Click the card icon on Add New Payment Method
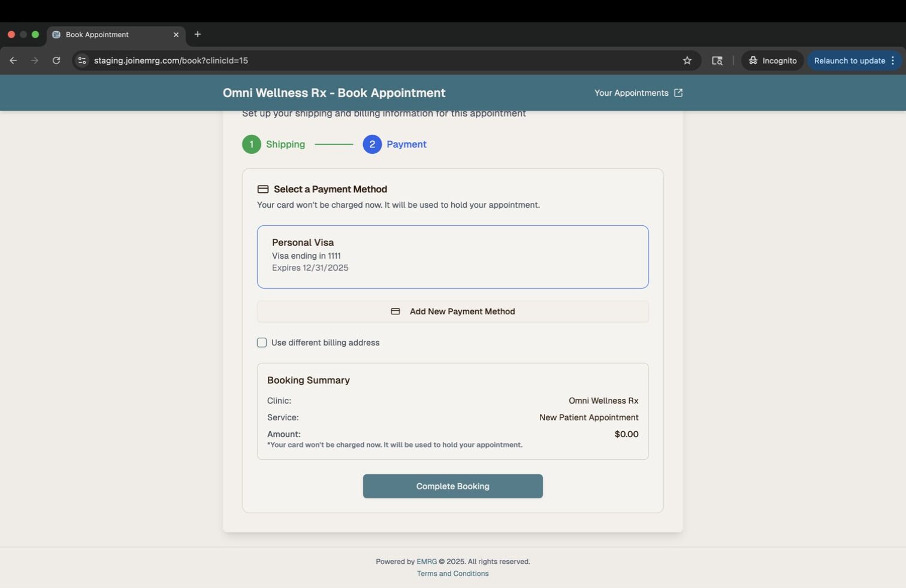The width and height of the screenshot is (906, 588). coord(395,311)
